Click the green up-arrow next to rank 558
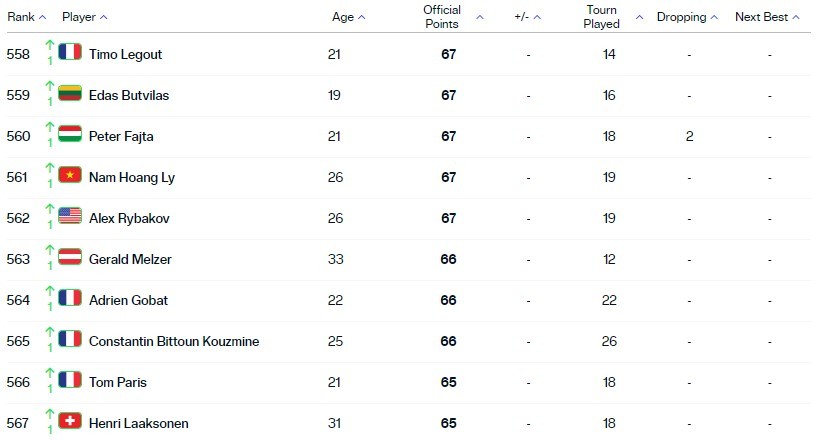This screenshot has width=816, height=440. click(x=49, y=45)
